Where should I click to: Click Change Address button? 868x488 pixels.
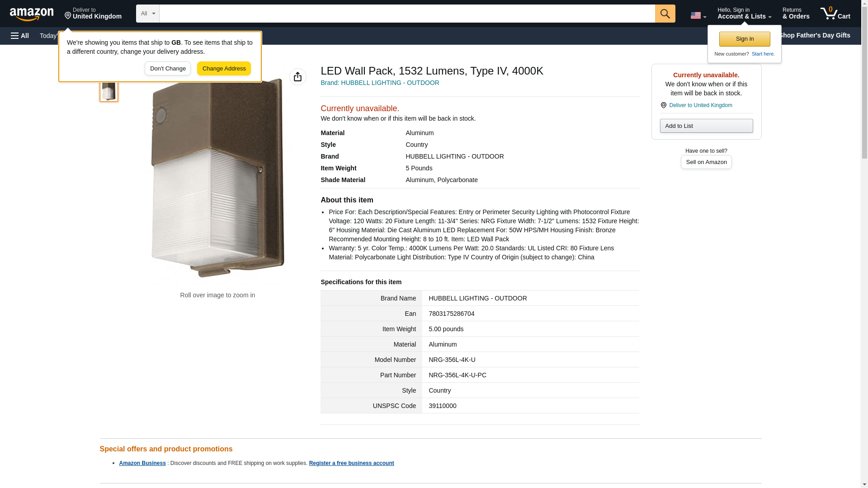coord(224,69)
